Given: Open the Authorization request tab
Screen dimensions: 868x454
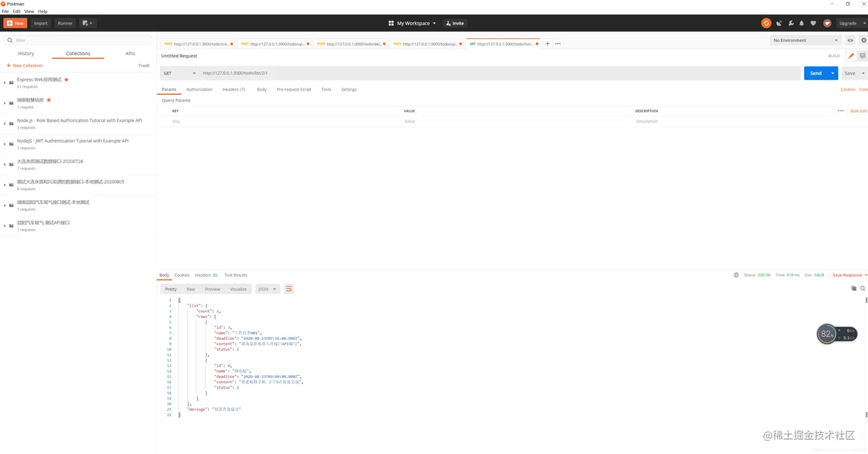Looking at the screenshot, I should click(199, 90).
